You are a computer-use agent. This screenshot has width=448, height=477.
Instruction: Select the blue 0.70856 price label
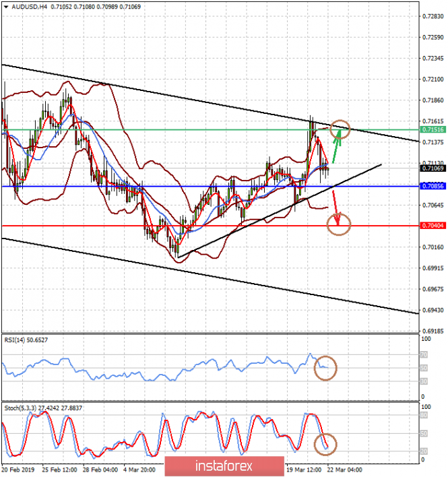point(433,186)
